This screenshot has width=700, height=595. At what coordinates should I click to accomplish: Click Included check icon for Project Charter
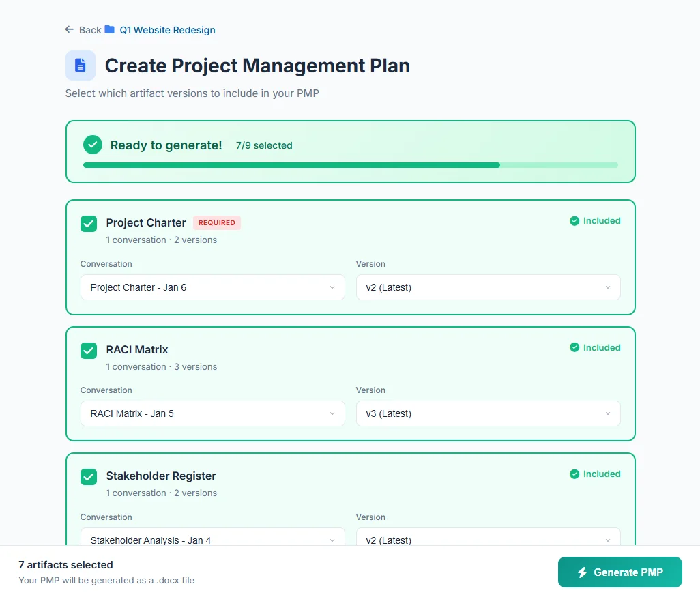574,221
